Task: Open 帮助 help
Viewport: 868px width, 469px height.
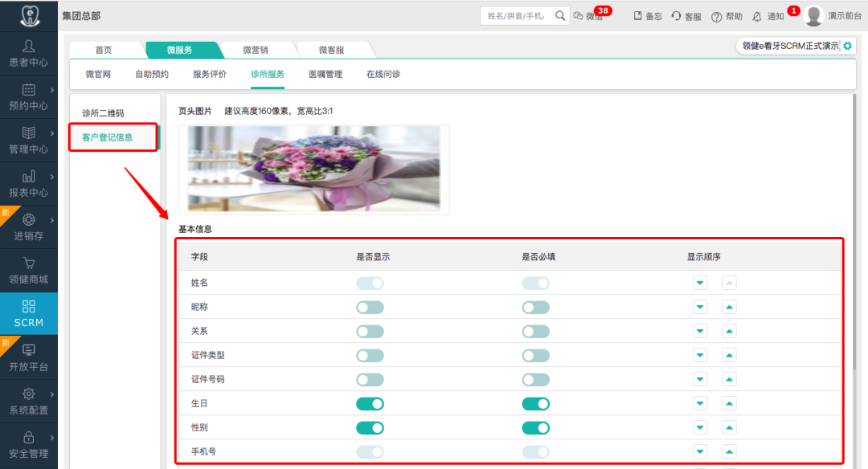Action: pyautogui.click(x=727, y=16)
